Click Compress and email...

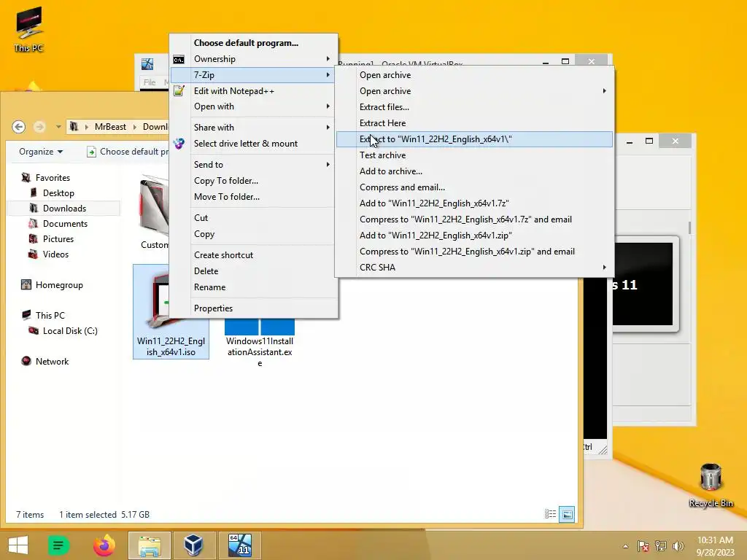tap(474, 187)
